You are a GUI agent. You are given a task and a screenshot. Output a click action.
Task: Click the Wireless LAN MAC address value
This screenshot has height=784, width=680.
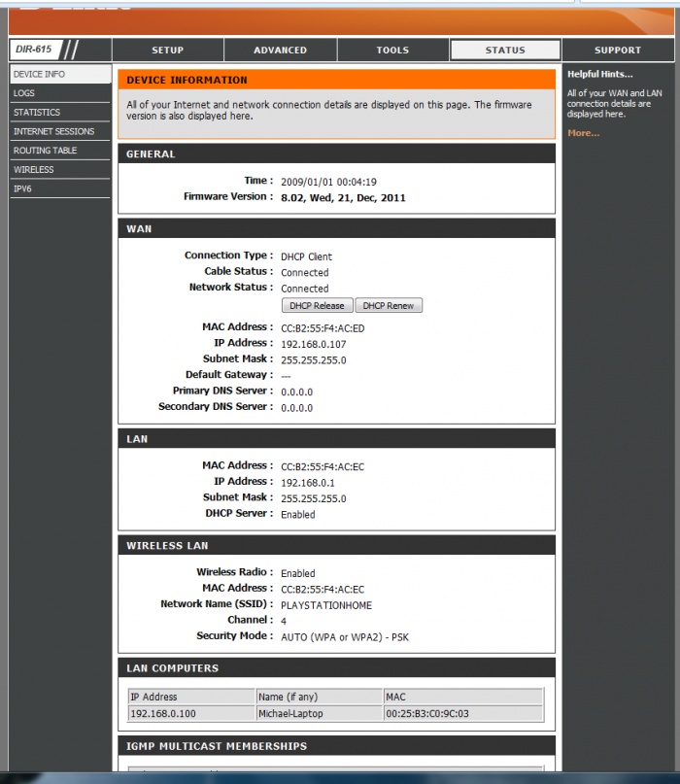[x=323, y=590]
